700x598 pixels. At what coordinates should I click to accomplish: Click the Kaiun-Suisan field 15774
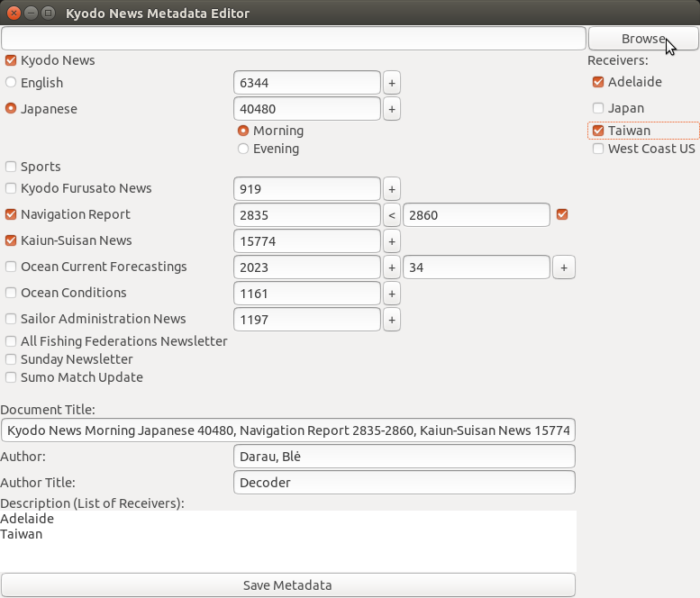point(307,241)
